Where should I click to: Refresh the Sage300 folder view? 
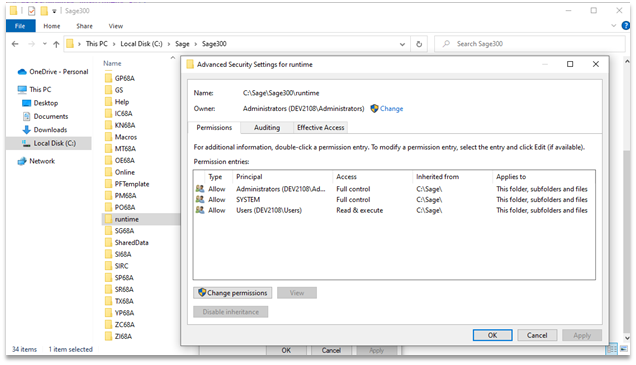coord(419,44)
